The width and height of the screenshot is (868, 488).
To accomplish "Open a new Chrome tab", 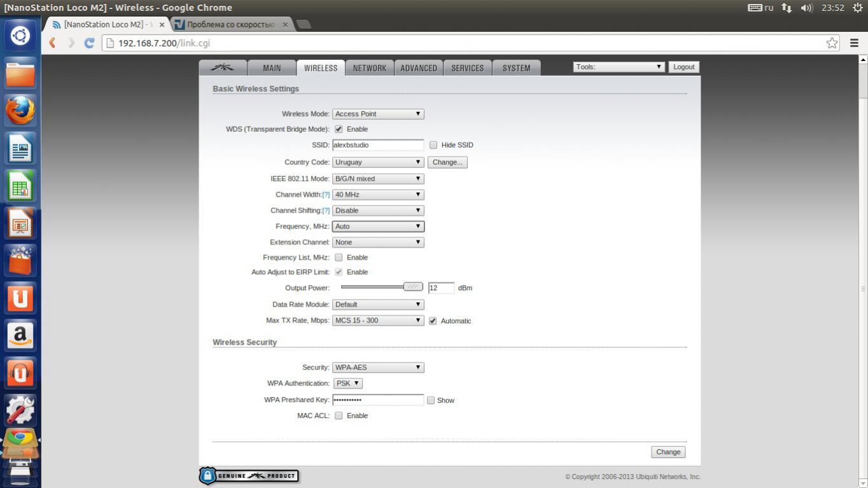I will pos(304,24).
